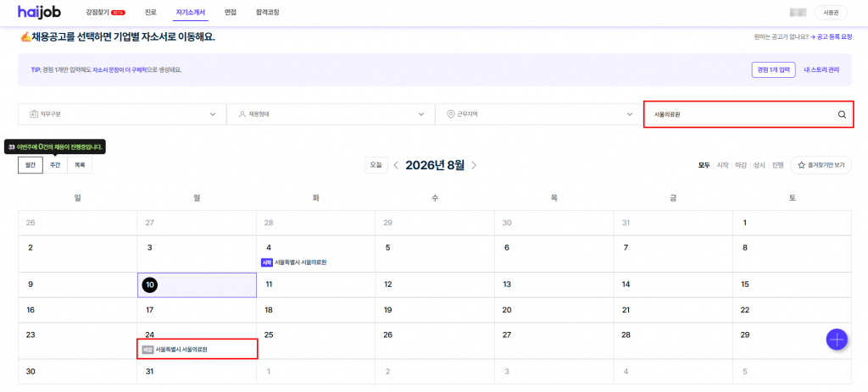Click the floating blue plus button
Viewport: 868px width, 392px height.
pos(837,339)
